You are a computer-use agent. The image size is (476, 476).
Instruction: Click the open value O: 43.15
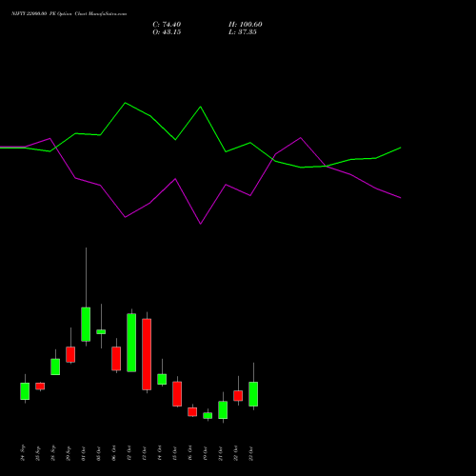(x=167, y=32)
